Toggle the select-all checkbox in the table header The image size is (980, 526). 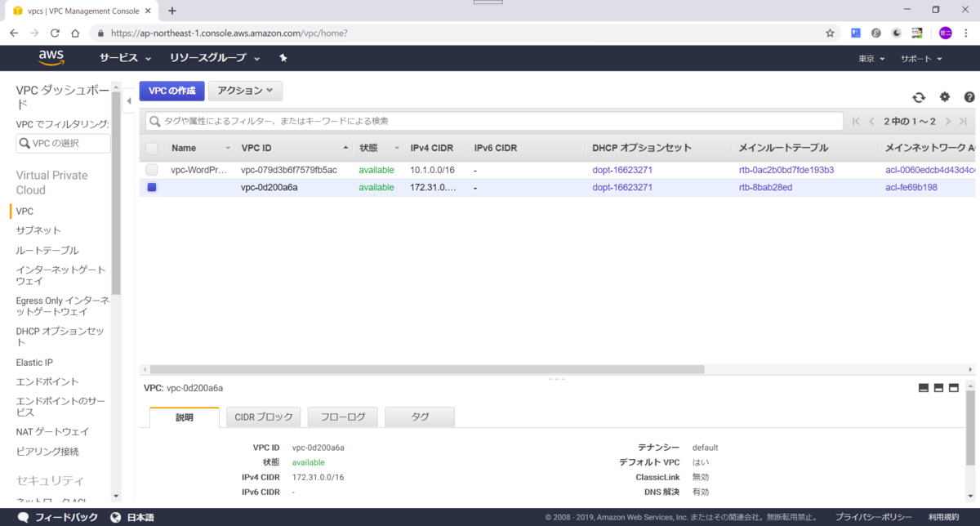tap(152, 147)
